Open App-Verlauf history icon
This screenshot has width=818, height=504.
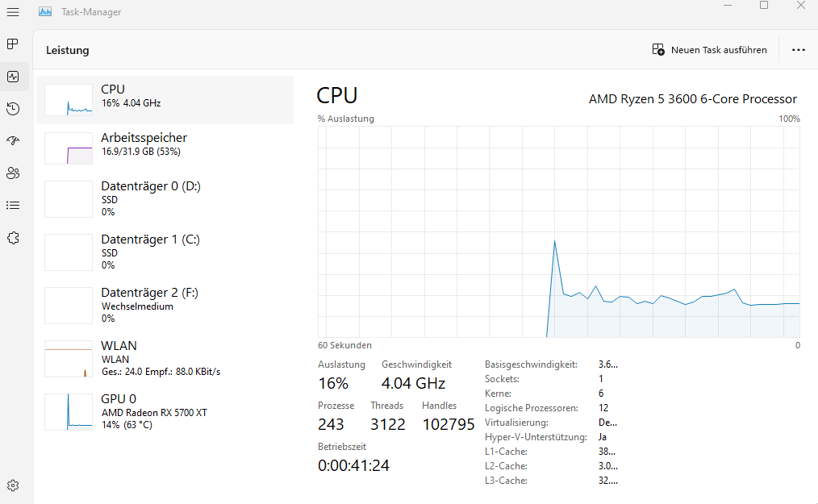[13, 109]
